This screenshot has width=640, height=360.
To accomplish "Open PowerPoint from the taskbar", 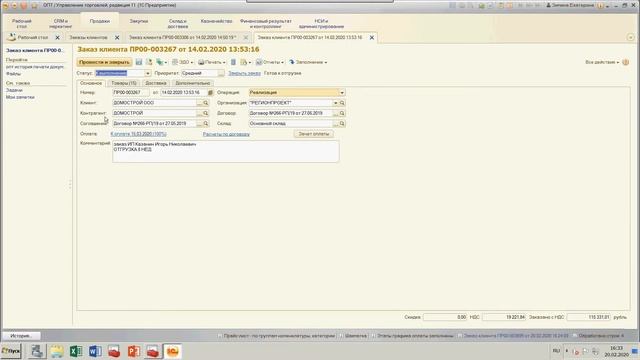I will pyautogui.click(x=133, y=351).
